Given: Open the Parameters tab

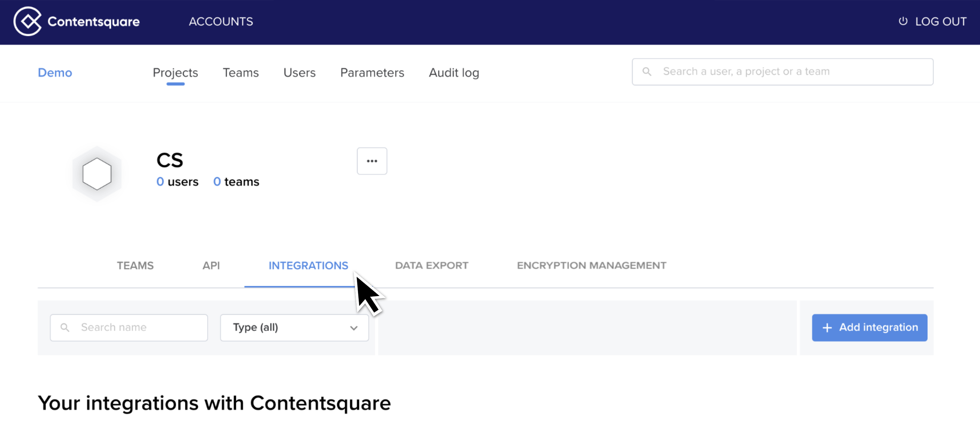Looking at the screenshot, I should (372, 72).
